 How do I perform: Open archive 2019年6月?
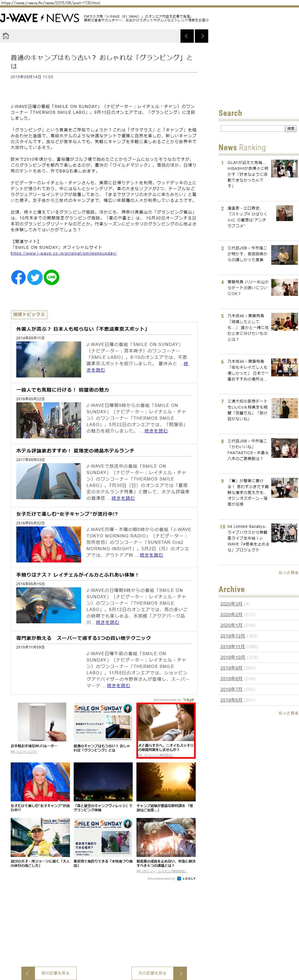click(x=231, y=700)
